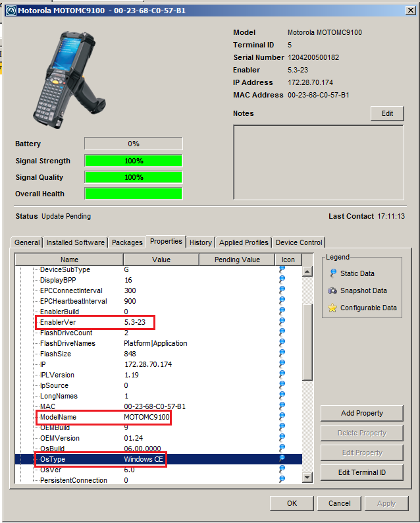Click the Edit Terminal ID button

[361, 472]
